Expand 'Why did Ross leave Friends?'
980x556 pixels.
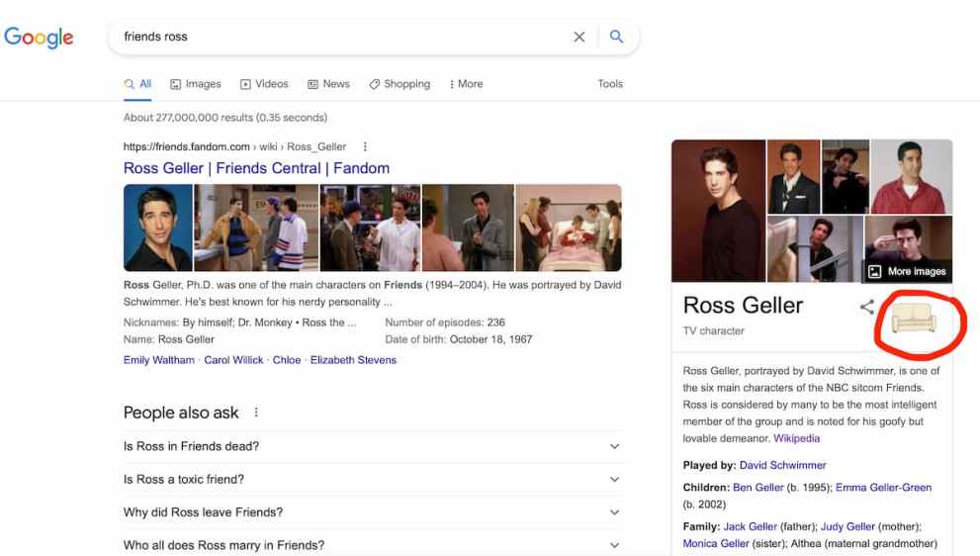pyautogui.click(x=373, y=512)
